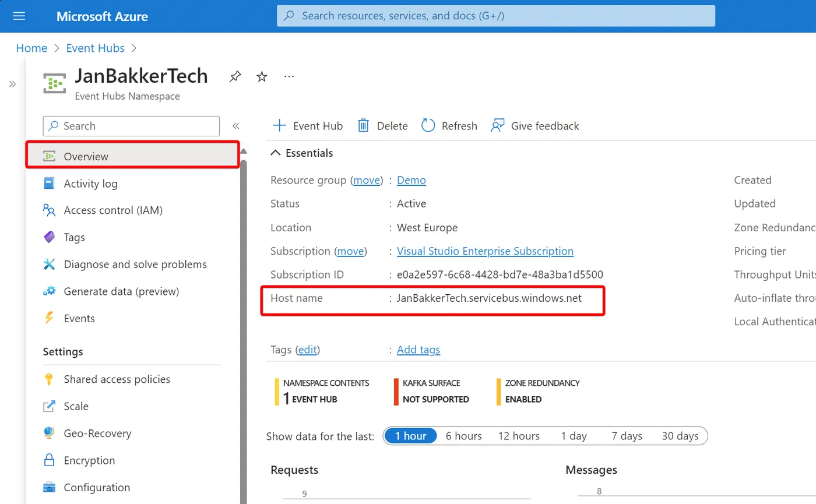Viewport: 816px width, 504px height.
Task: Focus the global search resources box
Action: 496,16
